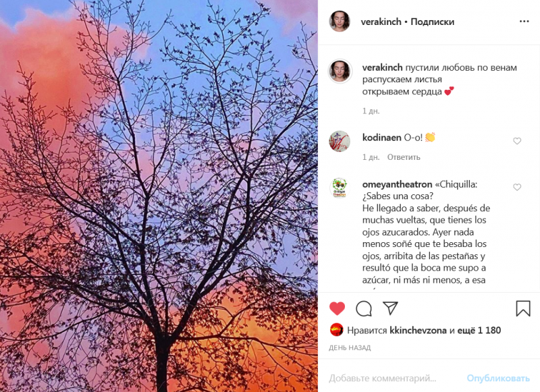The width and height of the screenshot is (540, 392).
Task: Show the list of ещё 1 180 likes
Action: [479, 331]
